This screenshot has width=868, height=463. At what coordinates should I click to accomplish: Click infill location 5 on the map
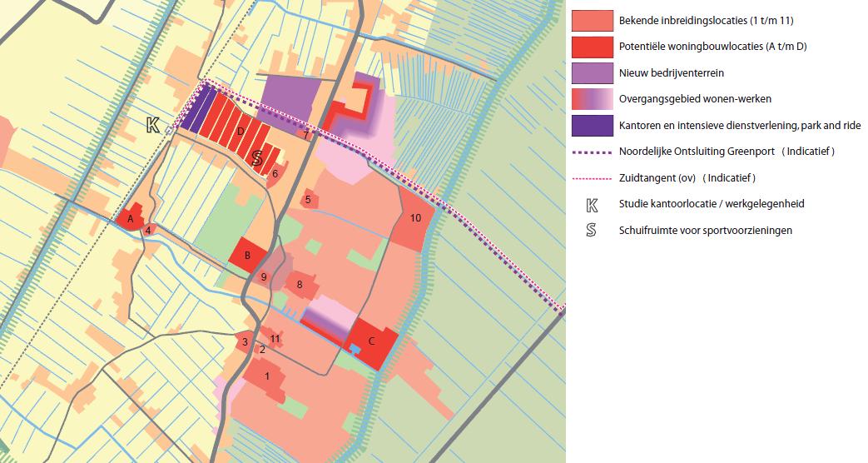[309, 199]
